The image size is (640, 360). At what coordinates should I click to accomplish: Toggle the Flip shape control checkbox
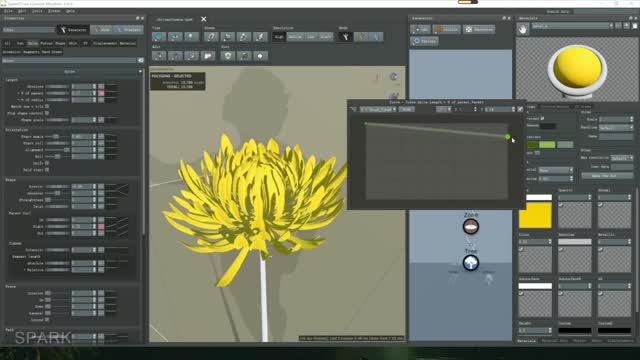(47, 113)
